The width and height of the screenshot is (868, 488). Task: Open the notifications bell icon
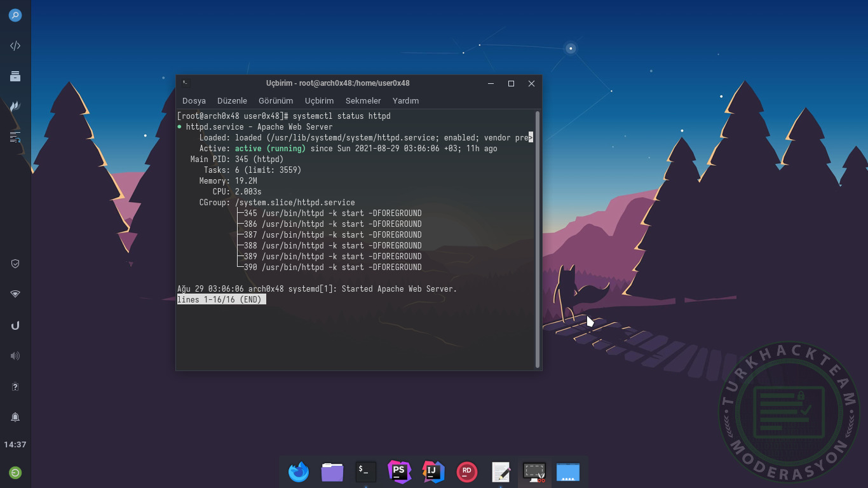pyautogui.click(x=15, y=417)
